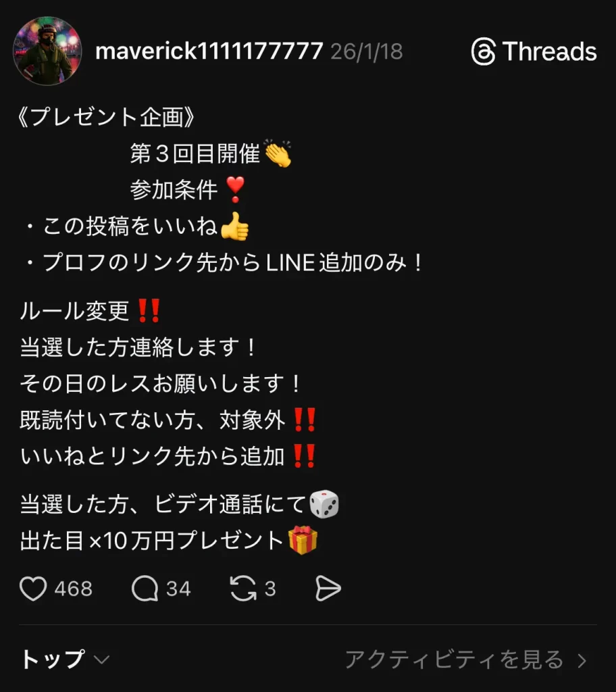This screenshot has width=616, height=692.
Task: Click the 468 likes count
Action: 74,589
